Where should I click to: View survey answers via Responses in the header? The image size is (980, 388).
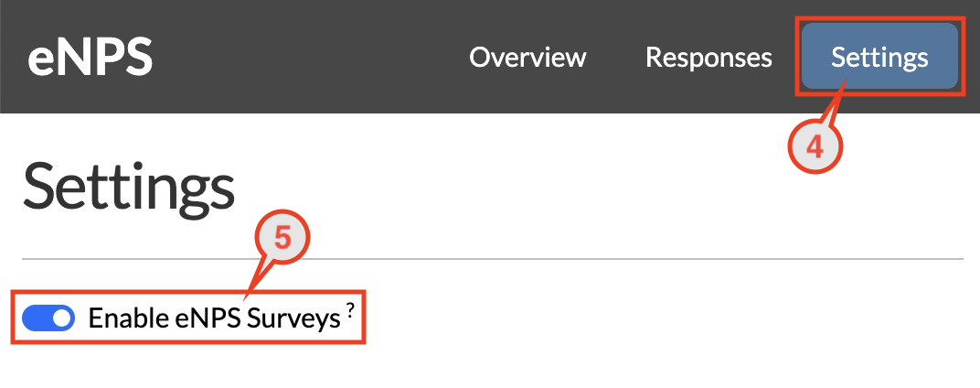click(x=708, y=58)
